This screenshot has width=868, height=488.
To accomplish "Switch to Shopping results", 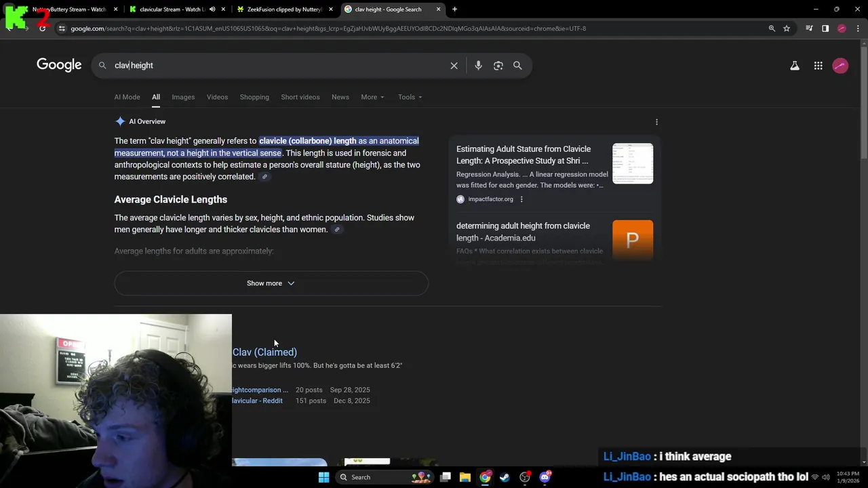I will pos(254,97).
